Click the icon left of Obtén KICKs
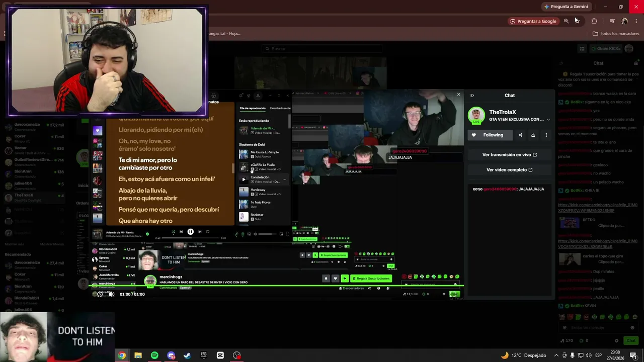This screenshot has width=644, height=362. coord(582,49)
